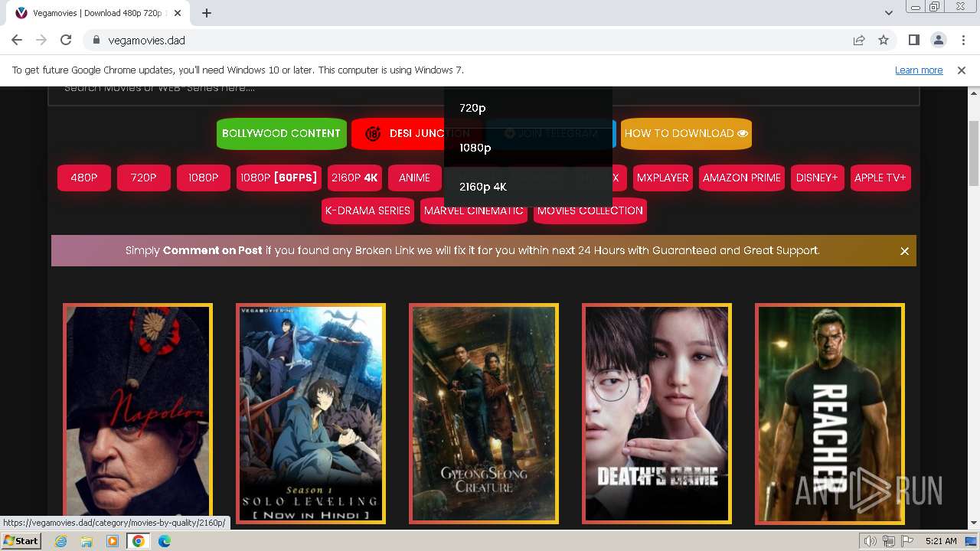Open Microsoft Edge from taskbar
This screenshot has width=980, height=551.
(165, 541)
